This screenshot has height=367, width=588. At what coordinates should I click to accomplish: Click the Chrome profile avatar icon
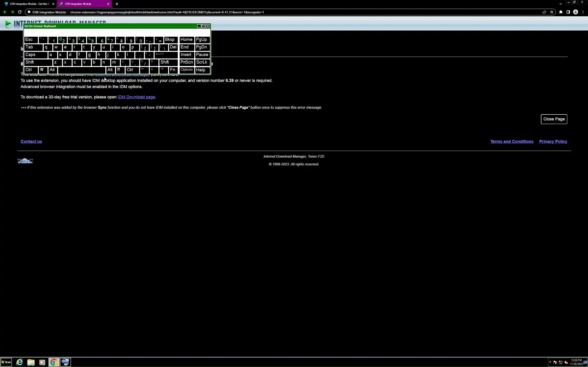pos(575,12)
